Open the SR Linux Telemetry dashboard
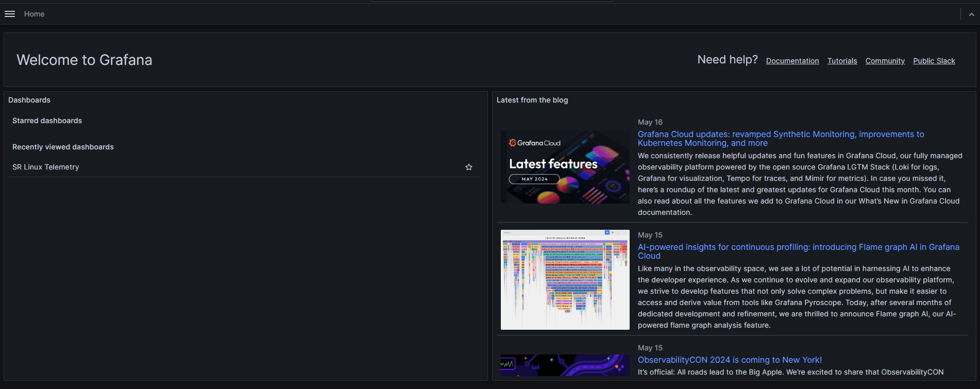This screenshot has width=980, height=389. (46, 167)
